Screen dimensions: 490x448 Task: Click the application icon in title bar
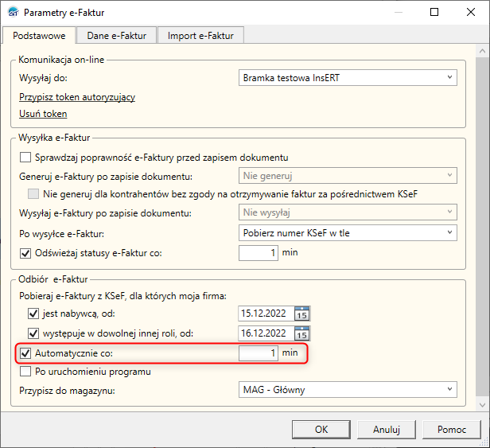pyautogui.click(x=13, y=13)
